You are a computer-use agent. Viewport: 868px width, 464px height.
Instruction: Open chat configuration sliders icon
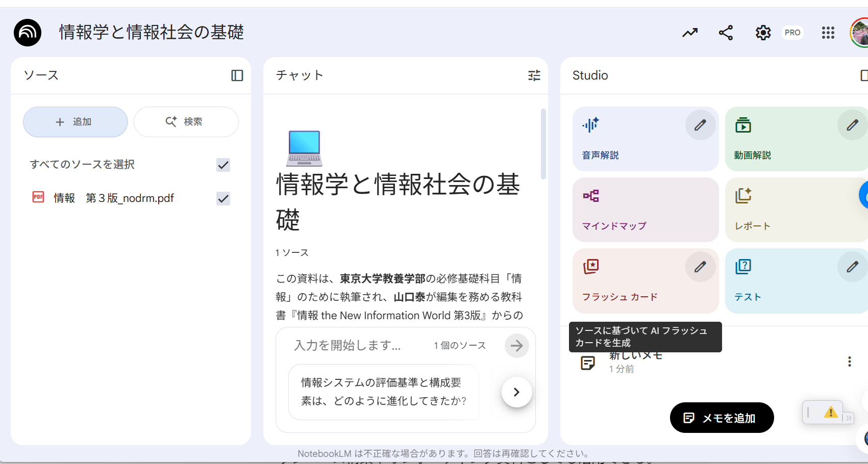(x=534, y=75)
